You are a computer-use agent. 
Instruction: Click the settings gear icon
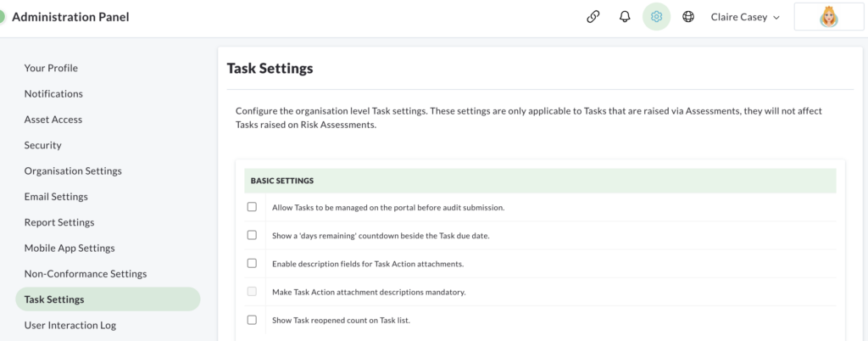point(657,17)
